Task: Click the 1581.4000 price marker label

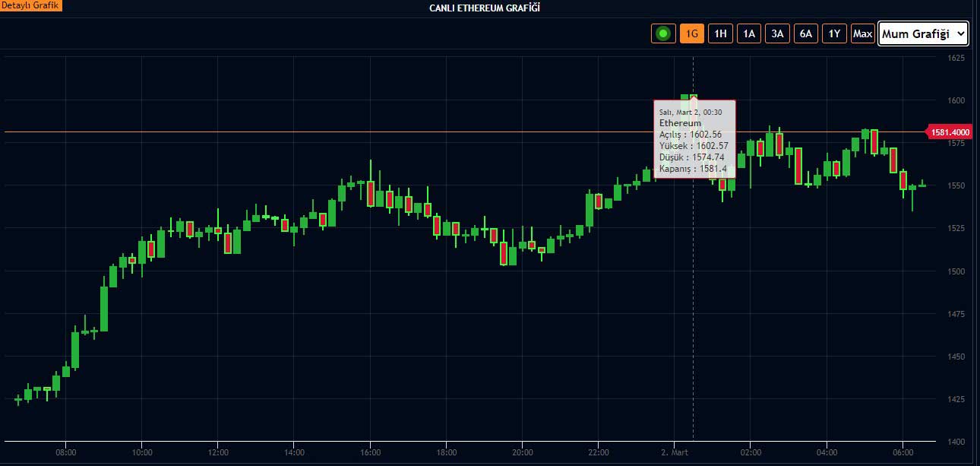Action: (950, 132)
